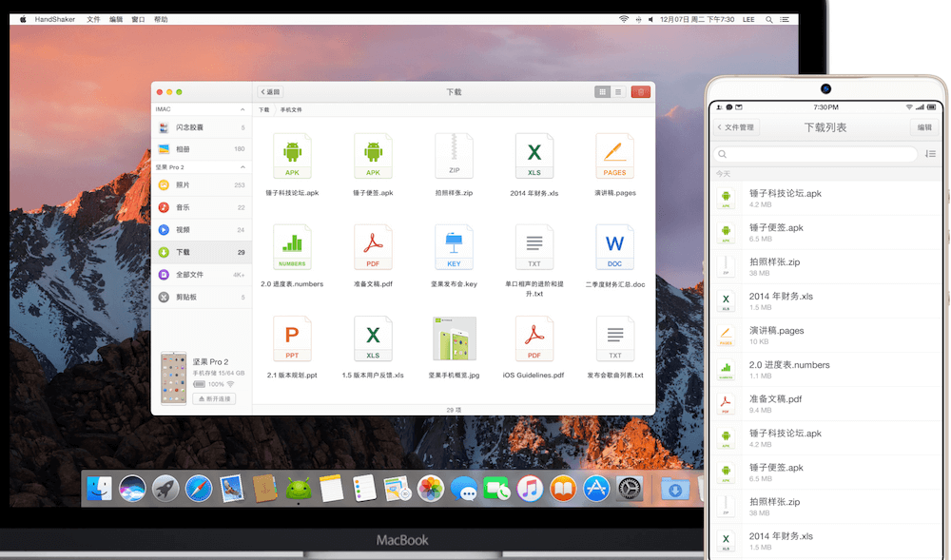The image size is (951, 560).
Task: Open Safari from the Dock
Action: pos(199,489)
